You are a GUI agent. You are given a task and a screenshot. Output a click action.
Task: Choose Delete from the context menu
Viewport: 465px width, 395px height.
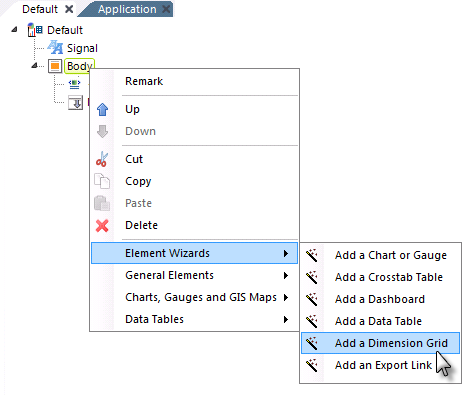(x=195, y=225)
